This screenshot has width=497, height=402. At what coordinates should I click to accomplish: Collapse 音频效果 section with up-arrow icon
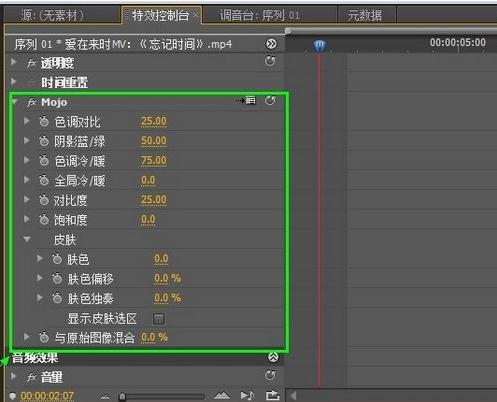[273, 357]
